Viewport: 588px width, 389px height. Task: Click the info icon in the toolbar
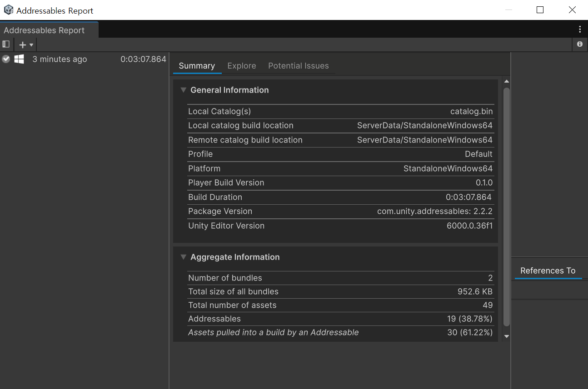click(x=580, y=44)
